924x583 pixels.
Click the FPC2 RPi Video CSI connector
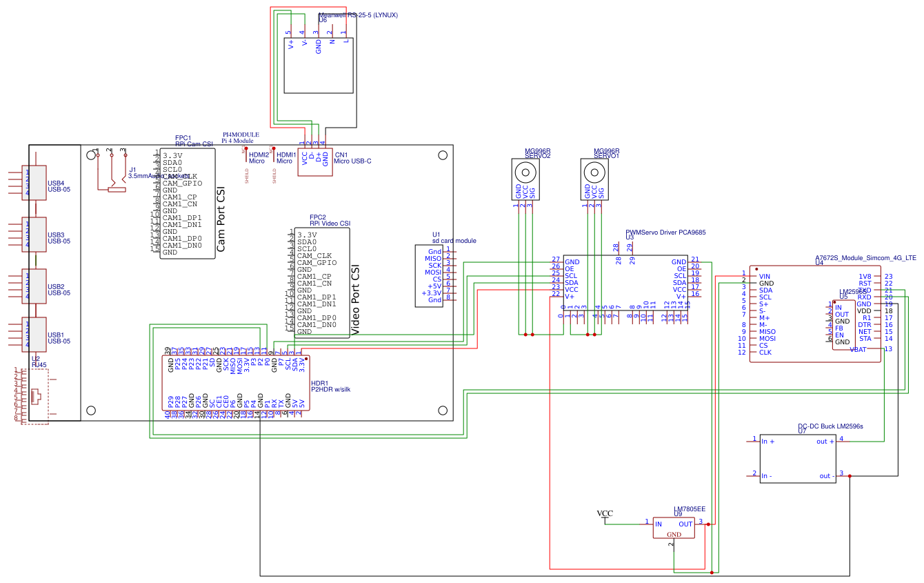coord(323,283)
